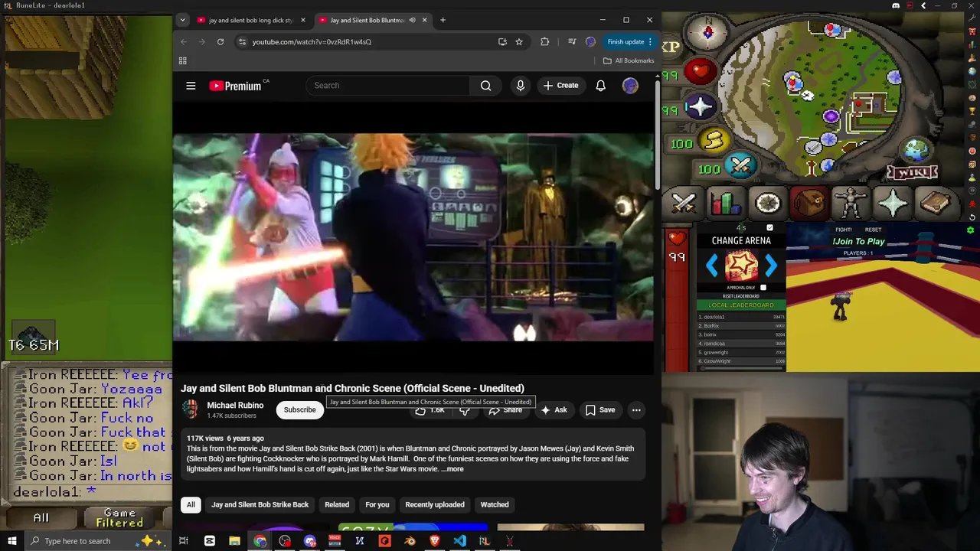This screenshot has width=980, height=551.
Task: Open the RuneLite spellbook tab
Action: pos(935,203)
